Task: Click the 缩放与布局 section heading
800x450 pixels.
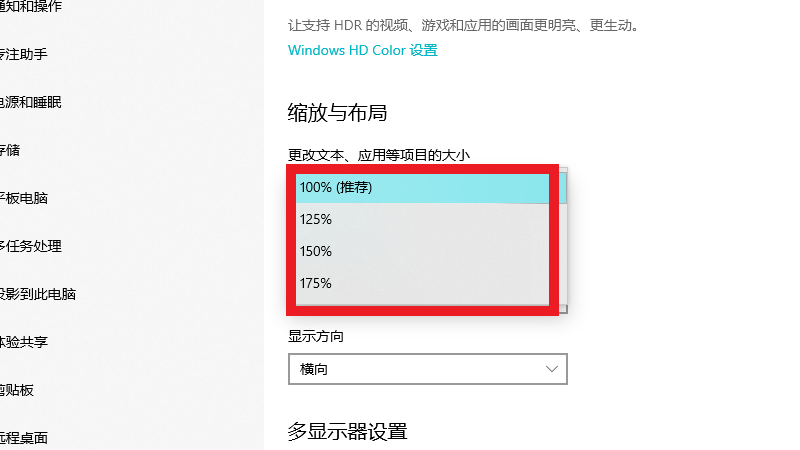Action: tap(337, 112)
